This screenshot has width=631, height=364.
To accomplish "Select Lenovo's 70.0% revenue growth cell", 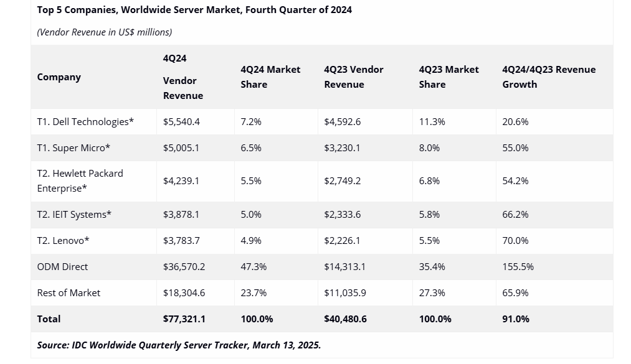I will (515, 241).
